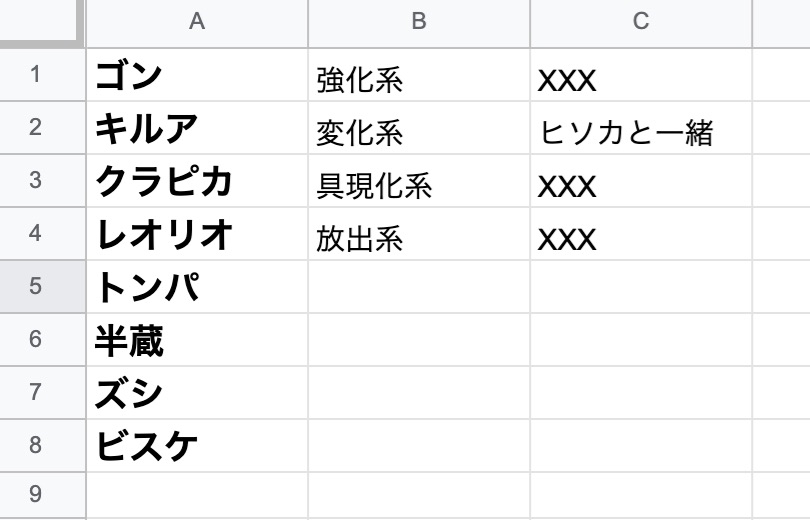Image resolution: width=810 pixels, height=520 pixels.
Task: Click the 具現化系 cell
Action: coord(419,181)
